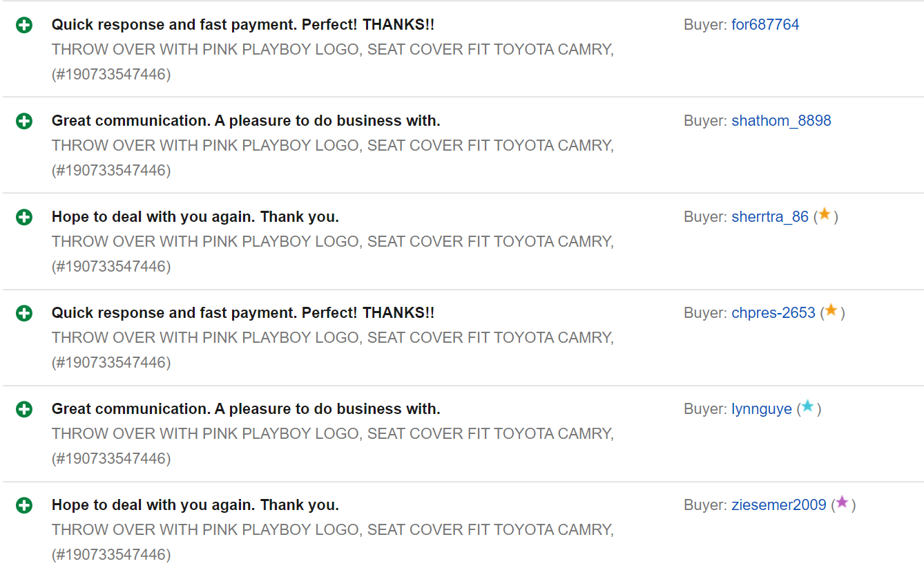Click the yellow star next to chpres-2653
Viewport: 924px width, 575px height.
pyautogui.click(x=831, y=311)
